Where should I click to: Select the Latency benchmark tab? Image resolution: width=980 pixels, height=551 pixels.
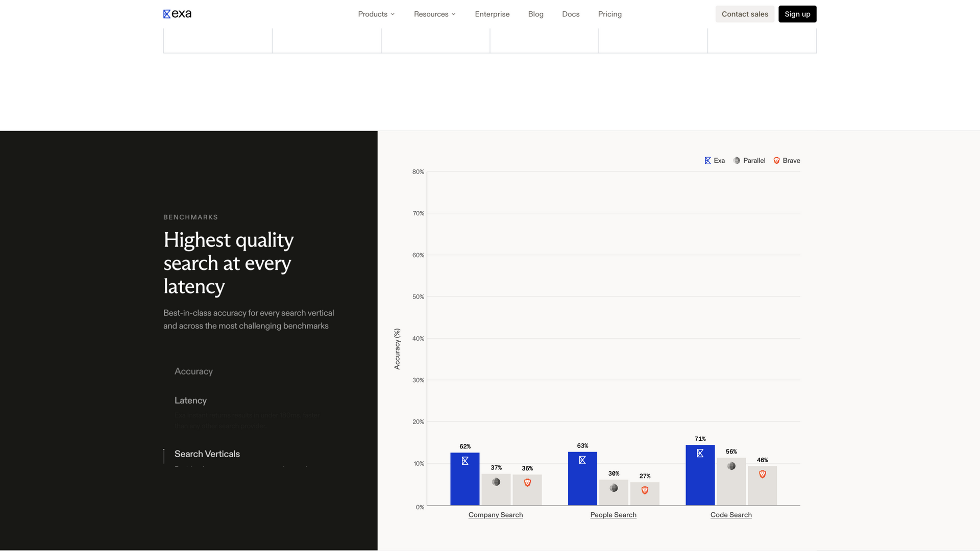(x=190, y=400)
